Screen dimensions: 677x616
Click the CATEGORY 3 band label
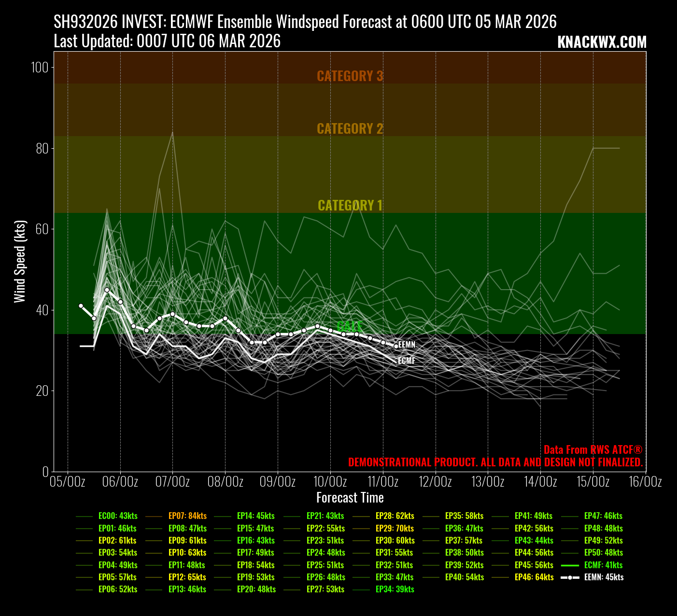[x=350, y=76]
